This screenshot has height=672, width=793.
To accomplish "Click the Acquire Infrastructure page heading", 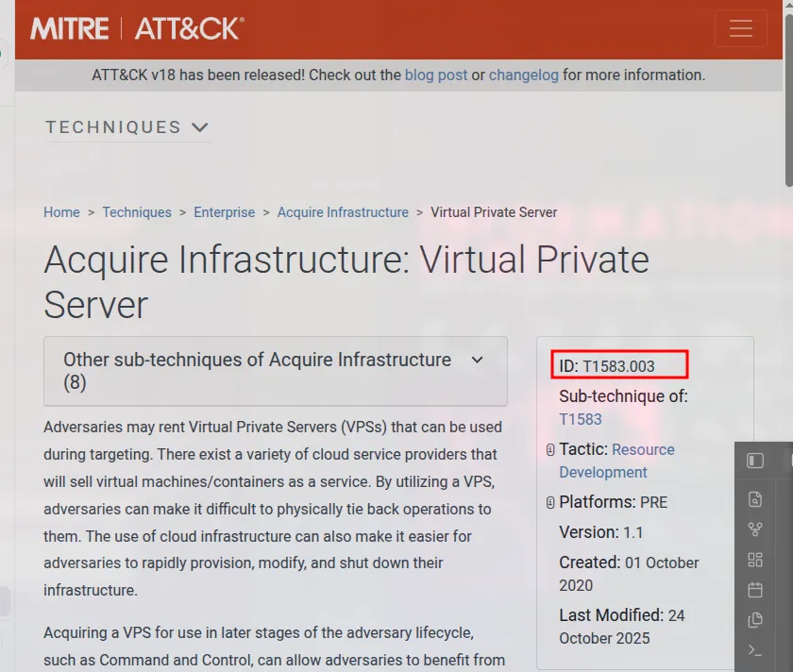I will 346,281.
